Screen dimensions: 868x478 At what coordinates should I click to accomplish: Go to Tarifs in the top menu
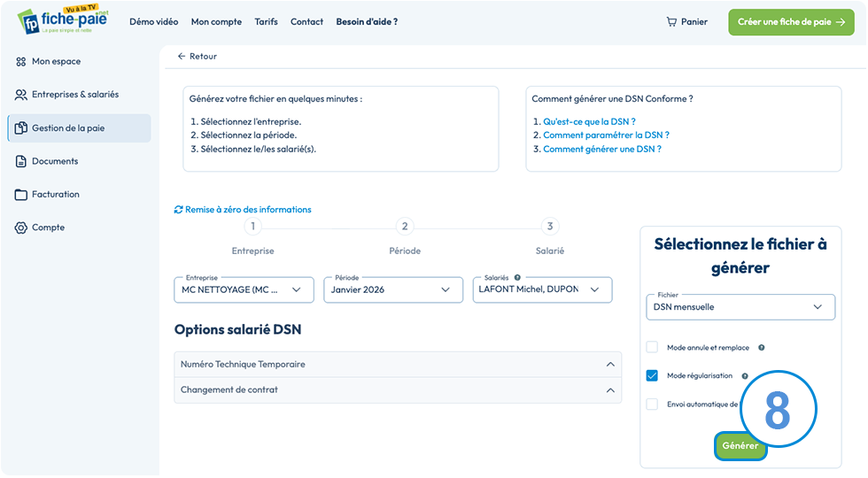coord(267,21)
